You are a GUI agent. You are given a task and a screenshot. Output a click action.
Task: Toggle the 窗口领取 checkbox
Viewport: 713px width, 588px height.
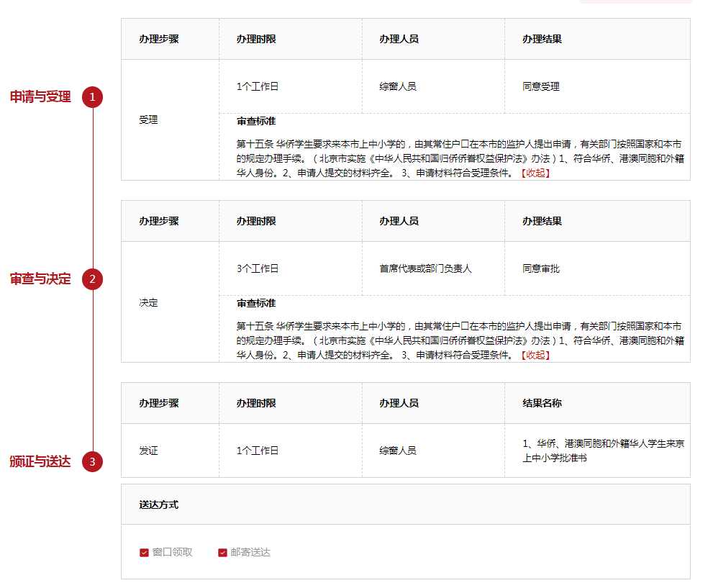[144, 553]
